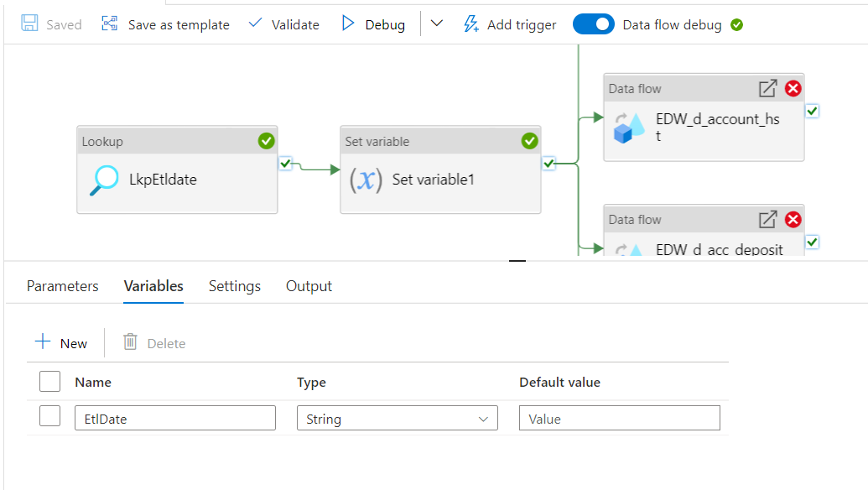Expand the Debug options chevron
Viewport: 868px width, 490px height.
[x=436, y=23]
